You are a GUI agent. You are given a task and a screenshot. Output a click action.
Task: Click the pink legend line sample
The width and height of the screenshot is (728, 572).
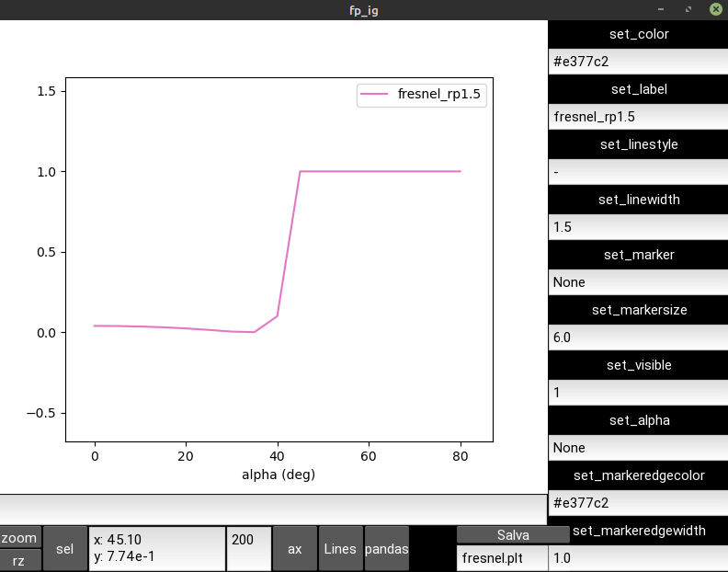(374, 94)
